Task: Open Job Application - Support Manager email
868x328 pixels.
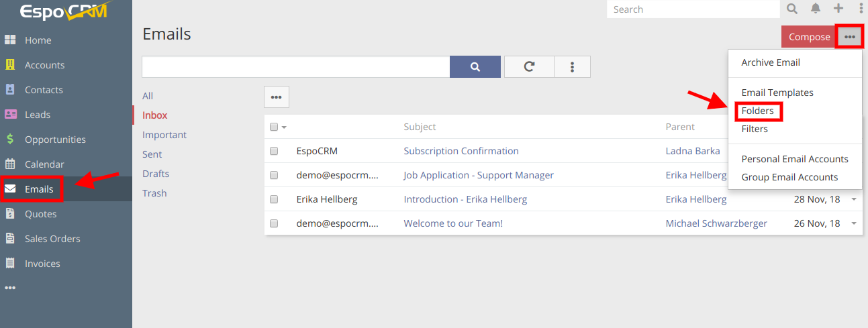Action: (x=479, y=175)
